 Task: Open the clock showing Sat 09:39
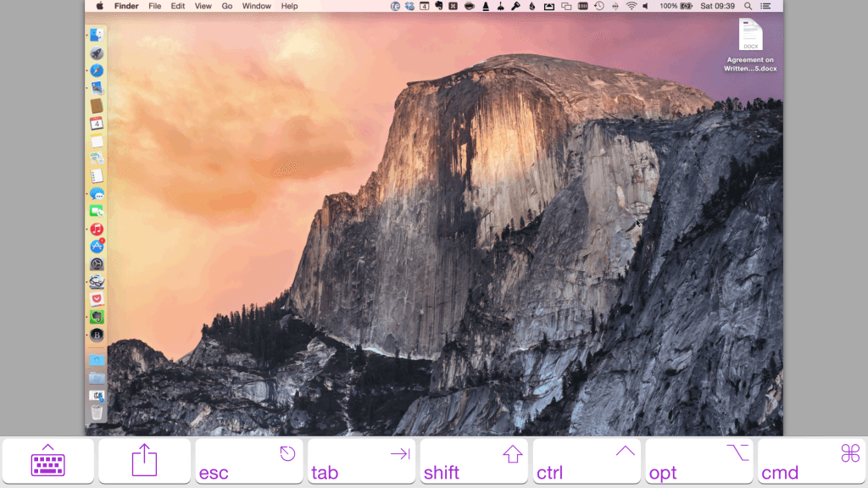click(x=716, y=6)
